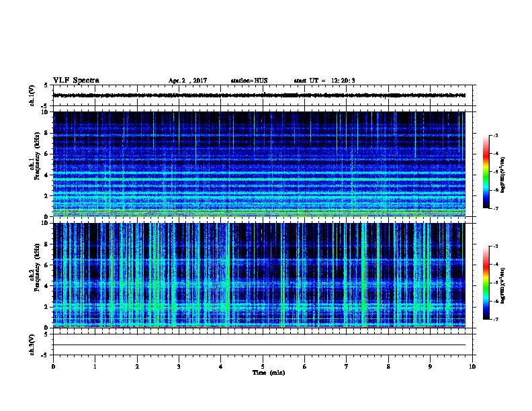The height and width of the screenshot is (411, 532).
Task: Click the ch.2 frequency tick "4"
Action: pyautogui.click(x=46, y=286)
